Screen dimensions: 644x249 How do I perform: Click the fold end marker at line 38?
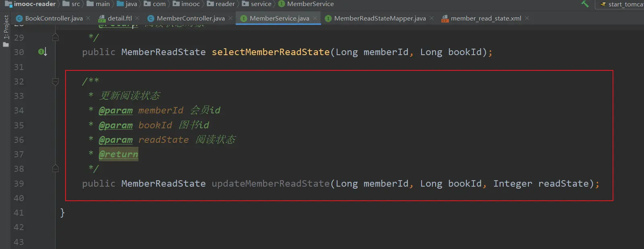pyautogui.click(x=56, y=169)
